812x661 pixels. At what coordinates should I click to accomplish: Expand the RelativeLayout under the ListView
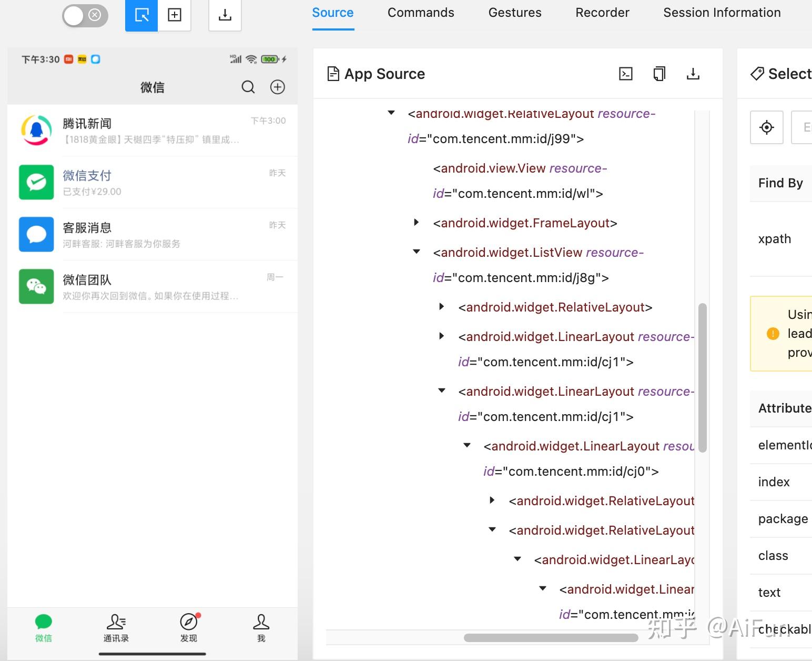pos(441,306)
